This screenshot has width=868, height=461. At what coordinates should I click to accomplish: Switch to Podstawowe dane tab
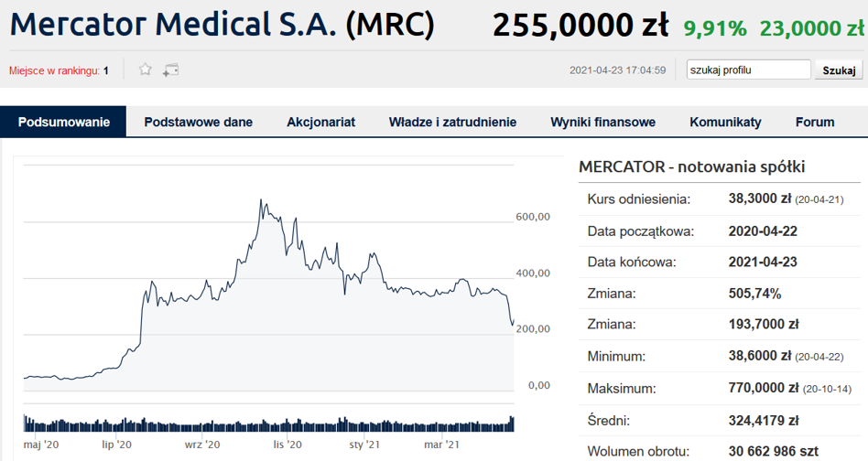(198, 123)
